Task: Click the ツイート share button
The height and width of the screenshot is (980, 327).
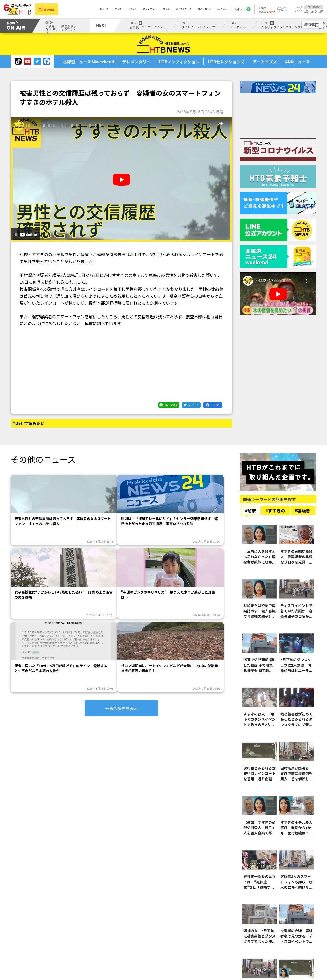Action: (191, 405)
